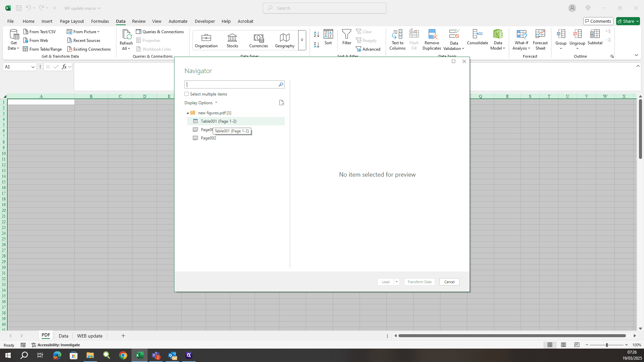Add a new worksheet
The width and height of the screenshot is (644, 362).
point(123,336)
